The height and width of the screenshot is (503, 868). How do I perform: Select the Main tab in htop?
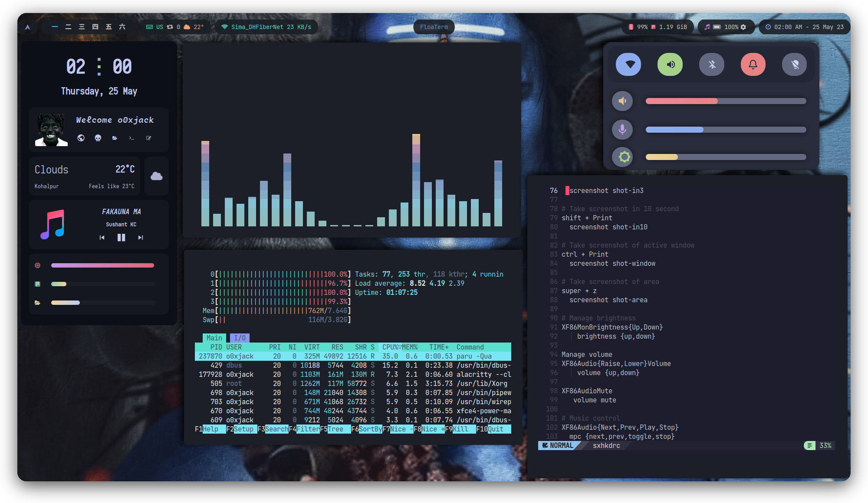(x=214, y=338)
